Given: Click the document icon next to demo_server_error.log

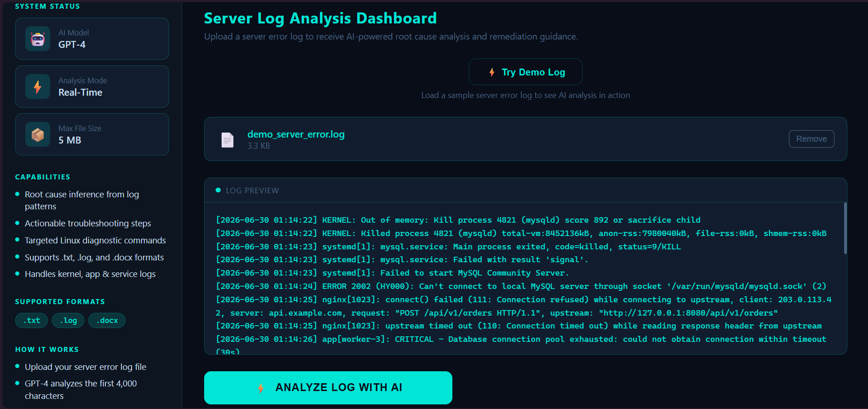Looking at the screenshot, I should [x=228, y=140].
